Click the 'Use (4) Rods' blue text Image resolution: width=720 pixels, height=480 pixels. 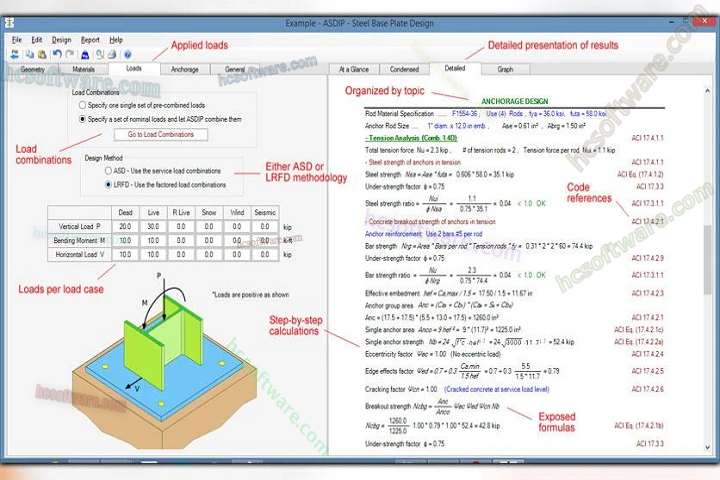click(504, 113)
